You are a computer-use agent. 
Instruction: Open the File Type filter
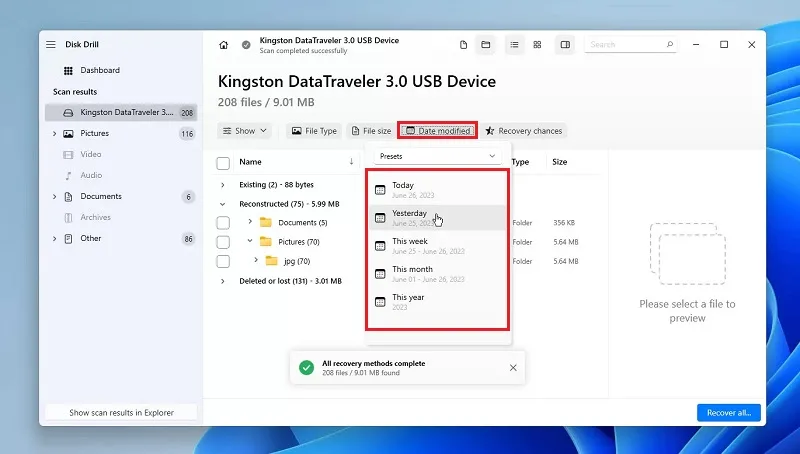coord(314,131)
